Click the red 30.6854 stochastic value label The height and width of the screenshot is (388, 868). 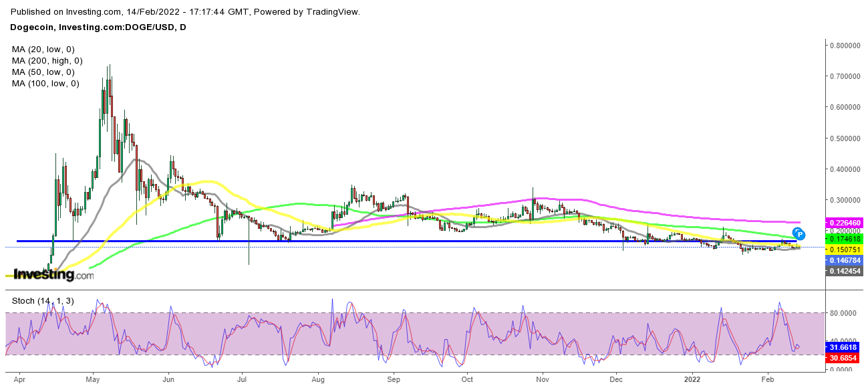844,359
